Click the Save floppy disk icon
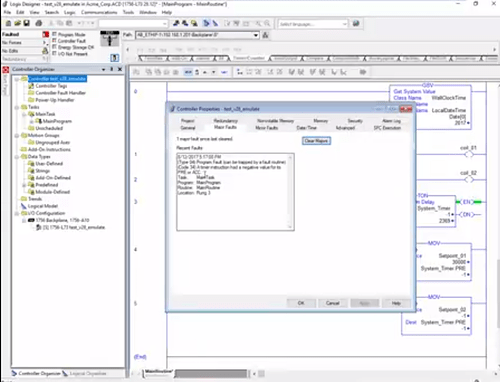This screenshot has width=500, height=382. click(26, 23)
